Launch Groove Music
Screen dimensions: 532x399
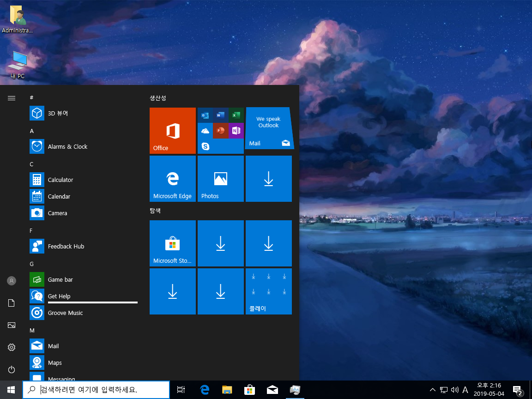pyautogui.click(x=84, y=313)
